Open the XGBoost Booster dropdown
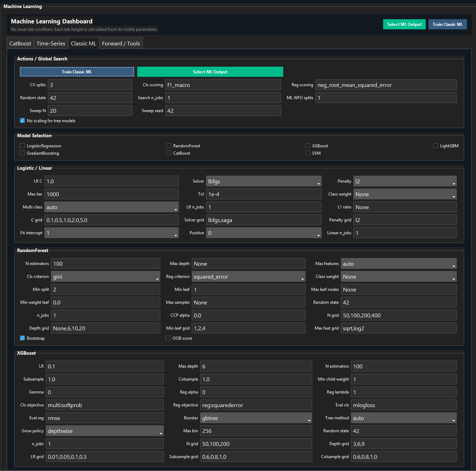 [x=256, y=418]
